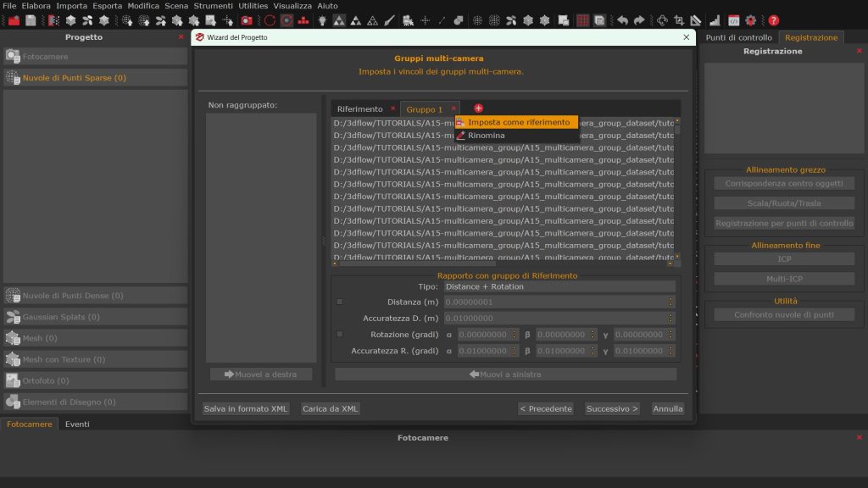
Task: Click the red question mark help icon
Action: 774,21
